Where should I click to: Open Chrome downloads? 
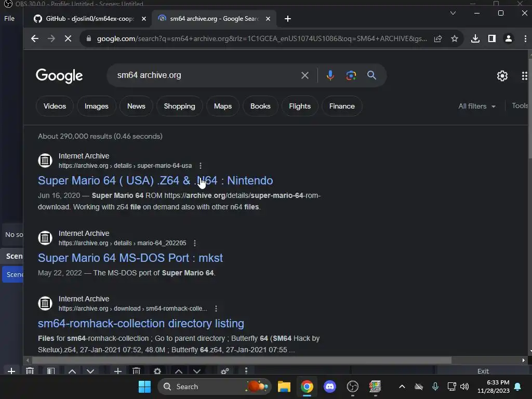(x=475, y=38)
